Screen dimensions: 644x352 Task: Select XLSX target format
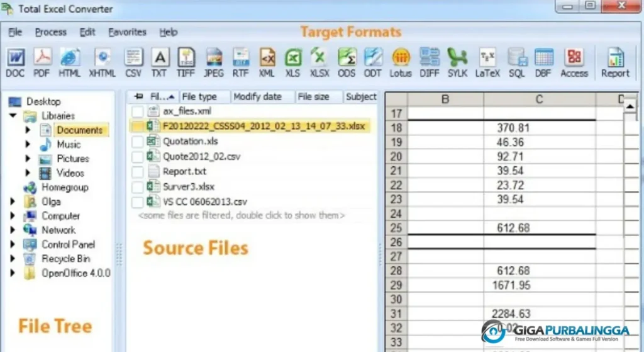(x=319, y=62)
